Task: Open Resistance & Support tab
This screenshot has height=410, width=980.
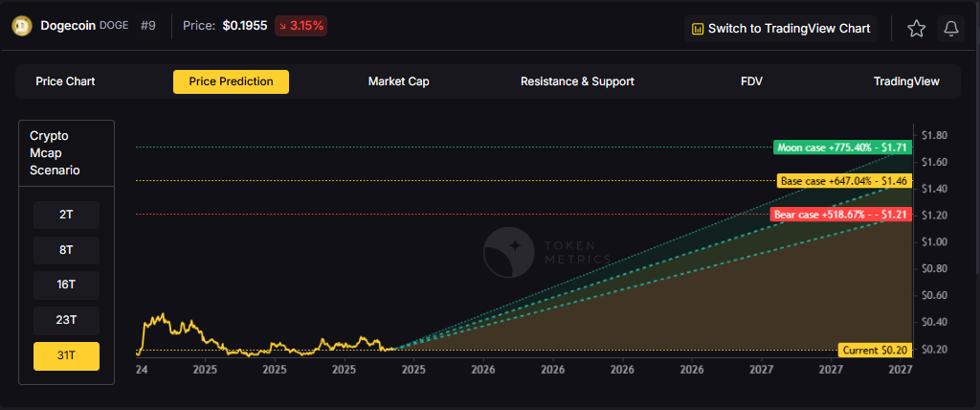Action: (577, 81)
